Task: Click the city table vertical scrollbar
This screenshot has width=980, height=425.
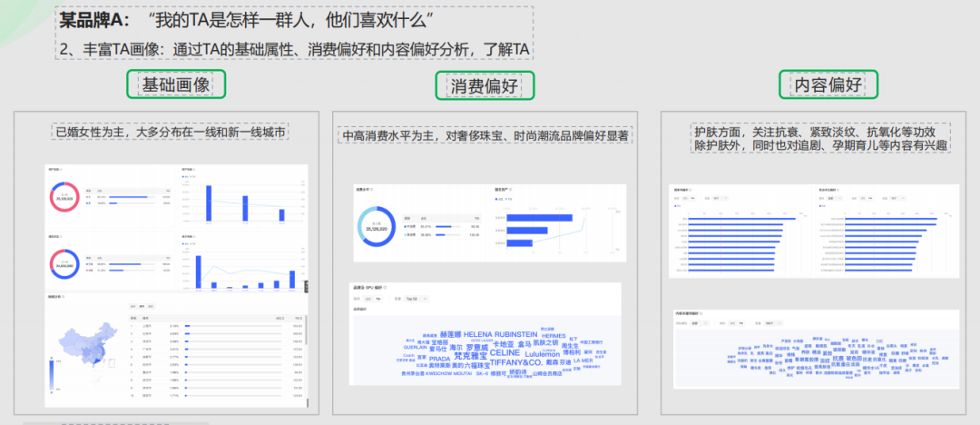Action: tap(307, 330)
